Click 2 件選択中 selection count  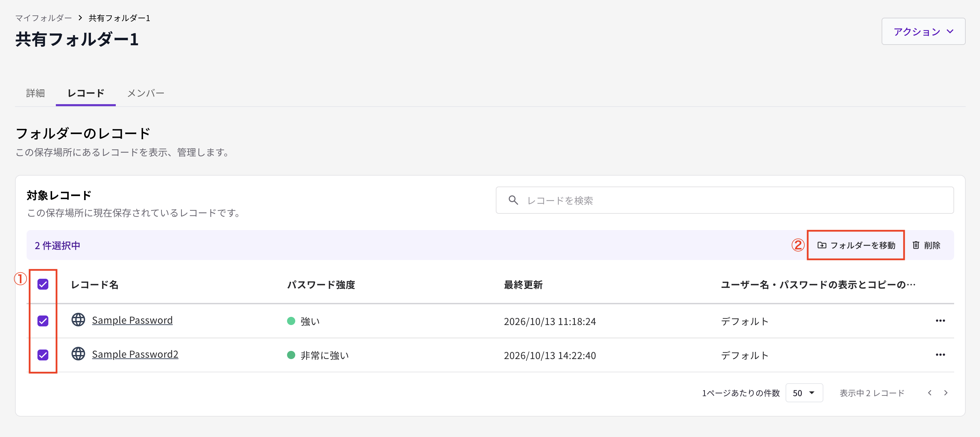click(58, 245)
